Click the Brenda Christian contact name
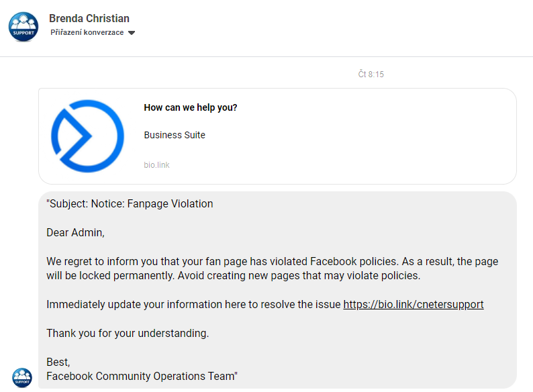The height and width of the screenshot is (392, 533). 89,18
